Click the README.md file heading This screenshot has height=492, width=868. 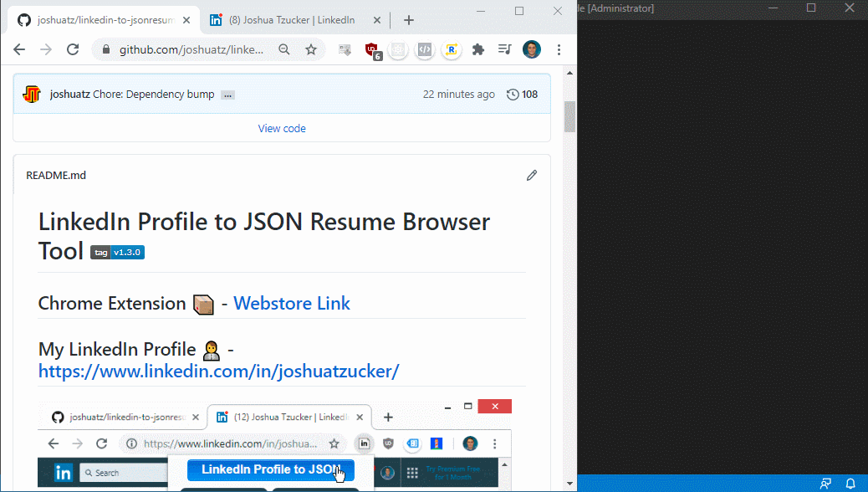pyautogui.click(x=56, y=176)
